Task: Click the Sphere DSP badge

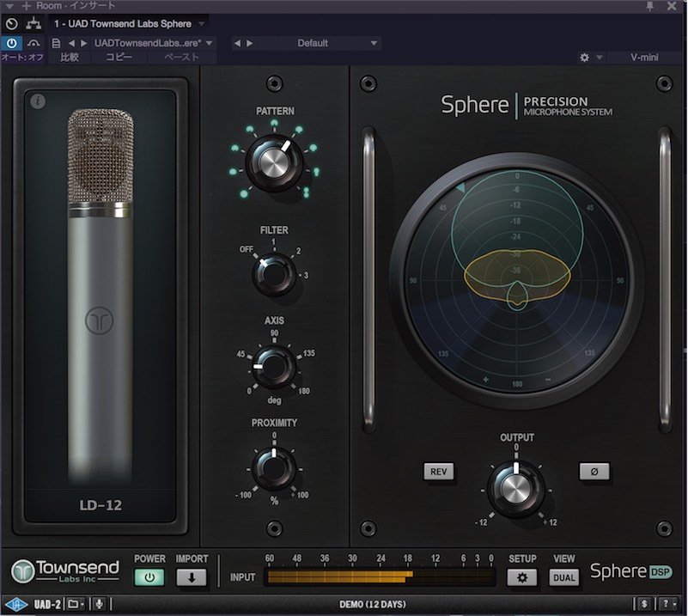Action: (631, 571)
